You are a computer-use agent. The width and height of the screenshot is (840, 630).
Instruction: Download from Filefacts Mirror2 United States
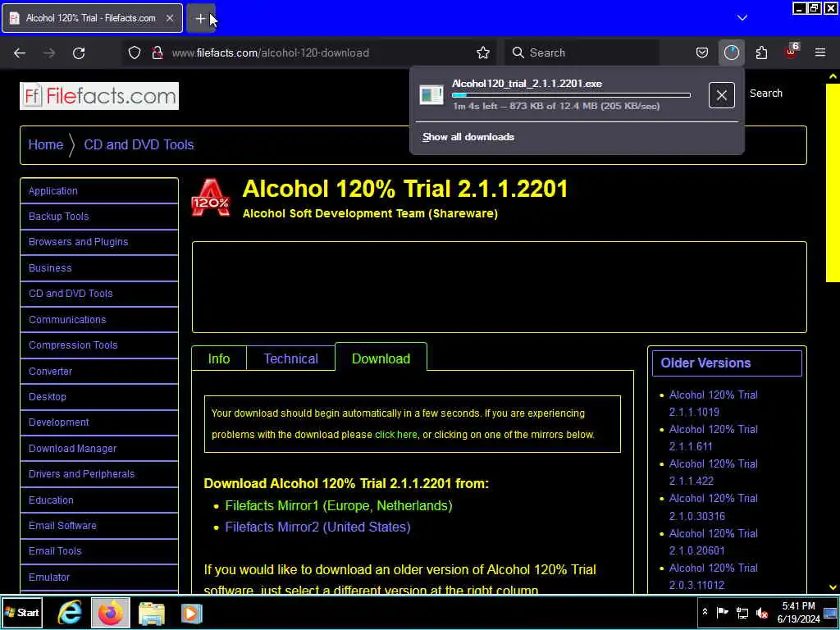(x=317, y=527)
